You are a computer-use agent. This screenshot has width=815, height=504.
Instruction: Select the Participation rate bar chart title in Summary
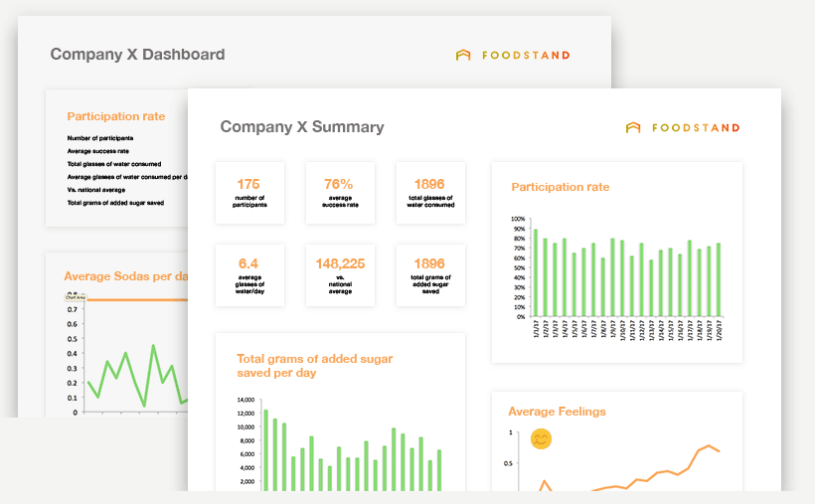pos(560,187)
